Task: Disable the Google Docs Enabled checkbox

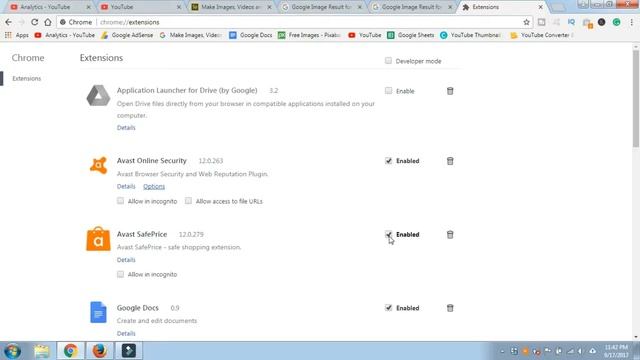Action: click(x=388, y=308)
